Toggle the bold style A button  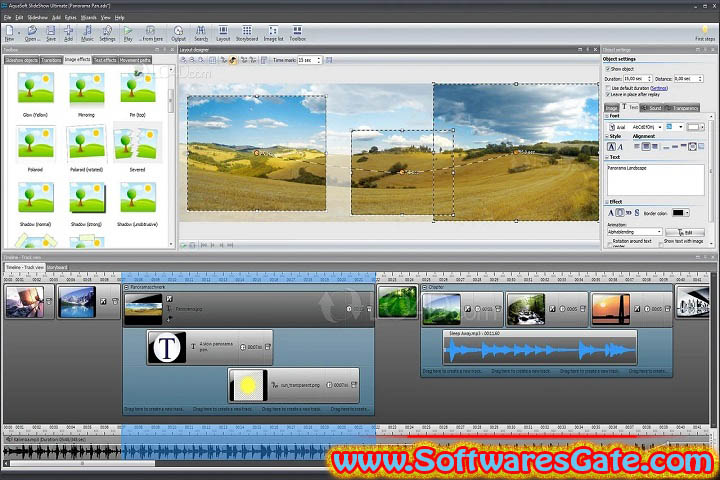pos(611,147)
